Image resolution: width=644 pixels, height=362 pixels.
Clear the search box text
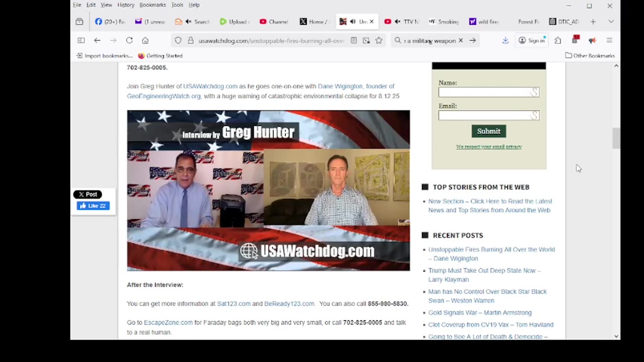(x=460, y=41)
